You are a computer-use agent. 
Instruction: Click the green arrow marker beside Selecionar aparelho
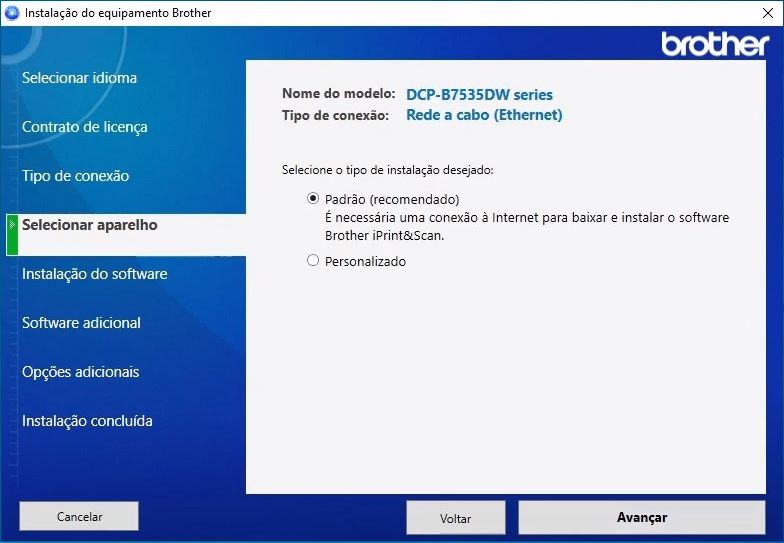pyautogui.click(x=12, y=234)
